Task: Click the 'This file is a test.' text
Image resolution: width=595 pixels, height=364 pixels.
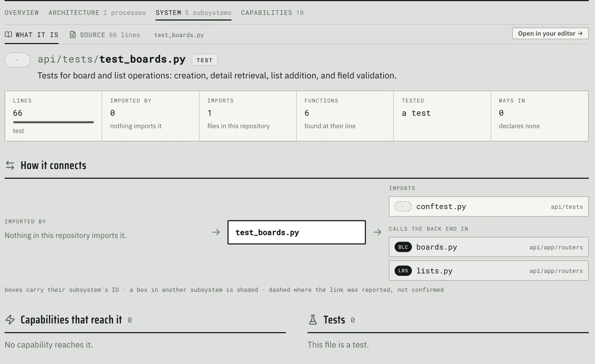Action: (x=338, y=345)
